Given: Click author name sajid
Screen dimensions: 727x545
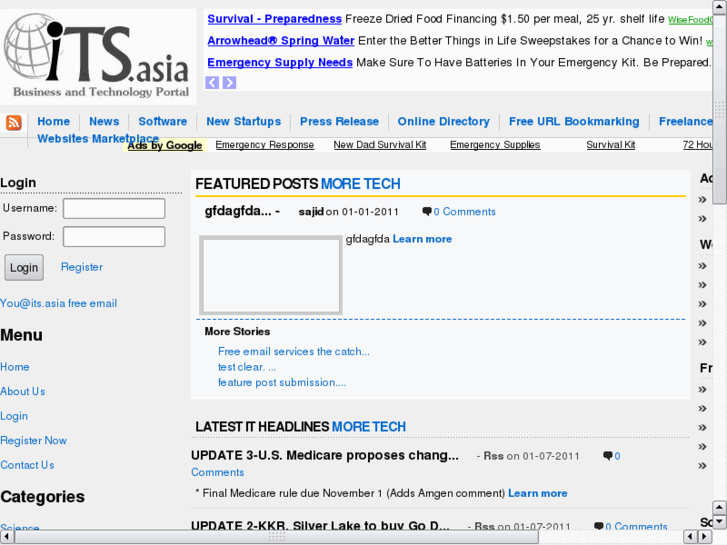Looking at the screenshot, I should tap(311, 212).
